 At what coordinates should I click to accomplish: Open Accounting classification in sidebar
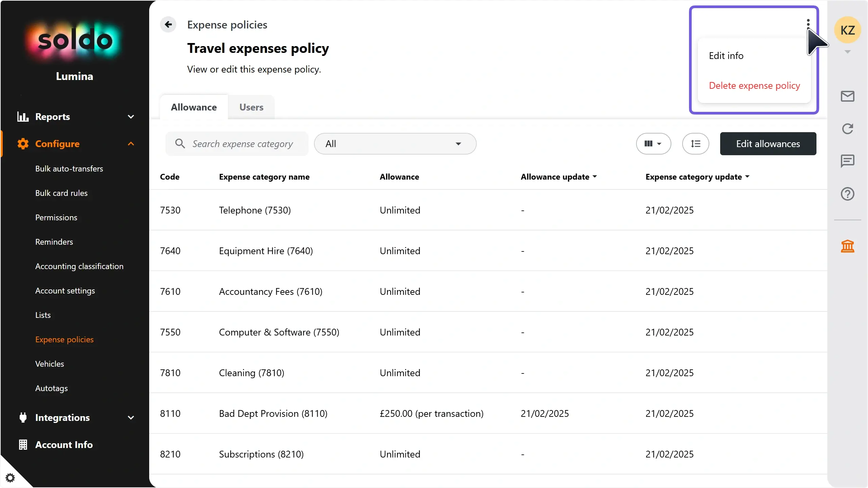[79, 266]
